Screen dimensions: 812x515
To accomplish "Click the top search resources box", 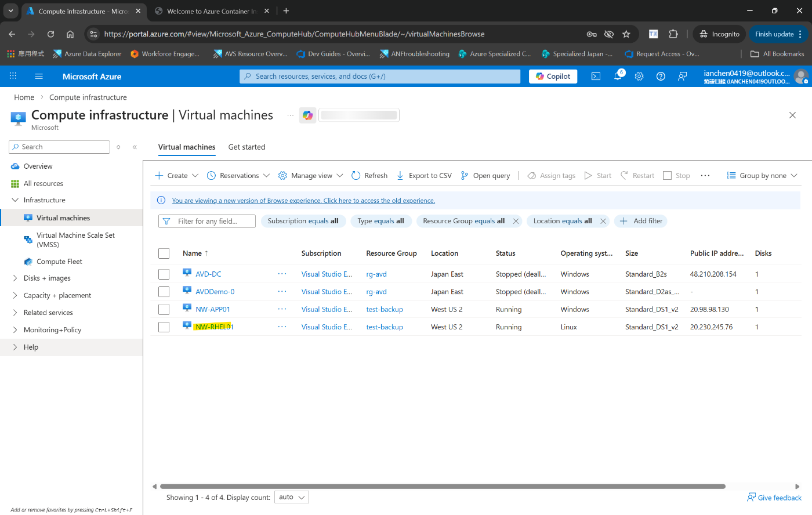I will [380, 76].
